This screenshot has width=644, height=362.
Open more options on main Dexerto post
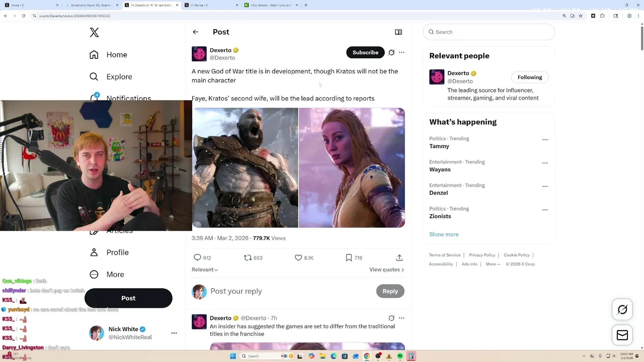coord(401,52)
